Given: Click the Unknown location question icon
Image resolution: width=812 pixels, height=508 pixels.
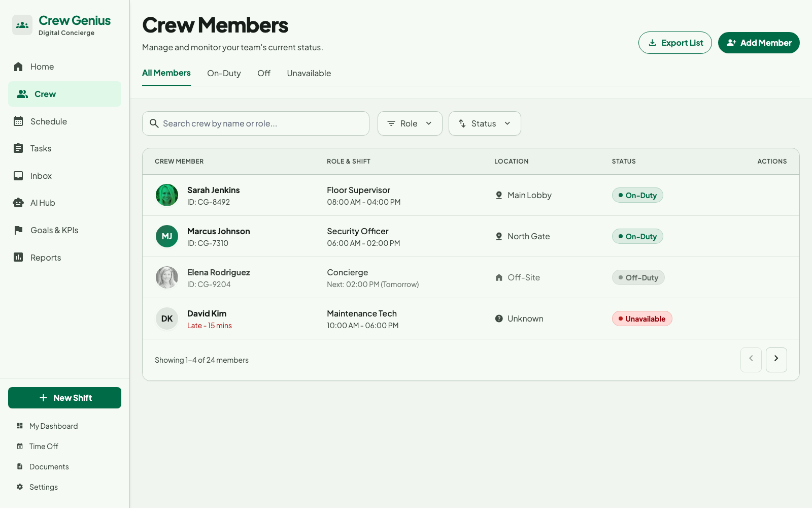Looking at the screenshot, I should 499,319.
